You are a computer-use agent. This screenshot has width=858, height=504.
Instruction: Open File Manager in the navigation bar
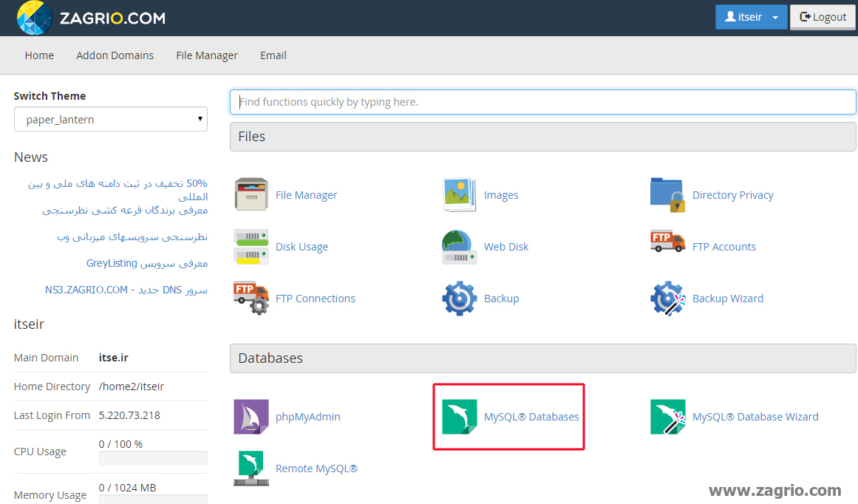click(207, 55)
